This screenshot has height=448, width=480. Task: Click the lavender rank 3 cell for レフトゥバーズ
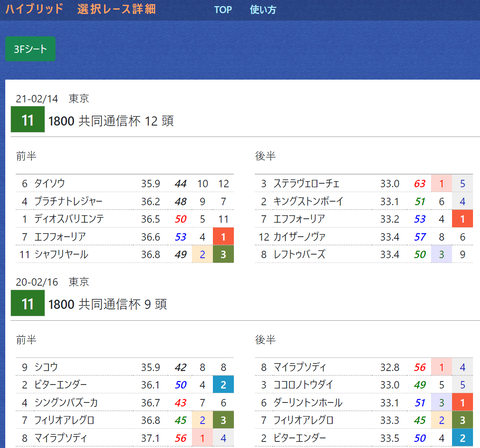[441, 254]
